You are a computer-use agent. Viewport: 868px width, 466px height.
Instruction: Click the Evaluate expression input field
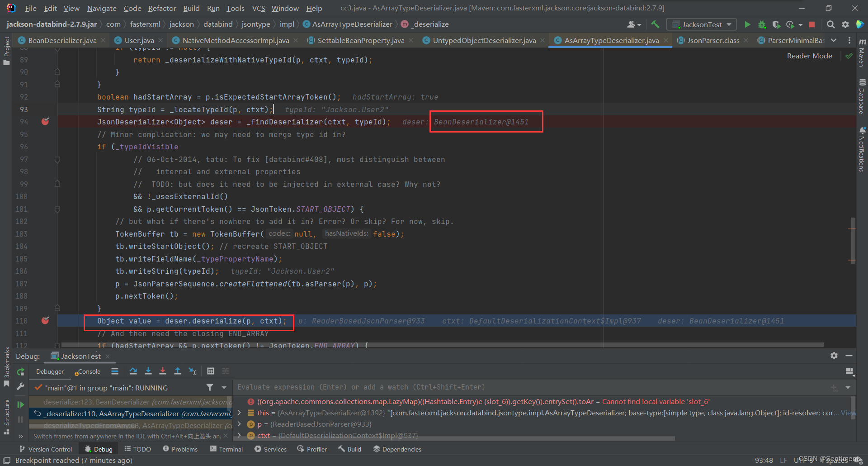[x=531, y=387]
